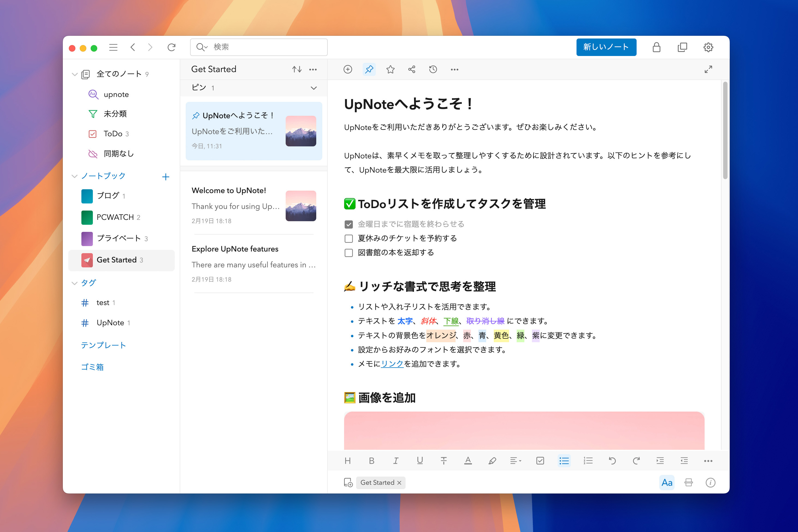Collapse the タグ section in sidebar
This screenshot has width=798, height=532.
[74, 283]
